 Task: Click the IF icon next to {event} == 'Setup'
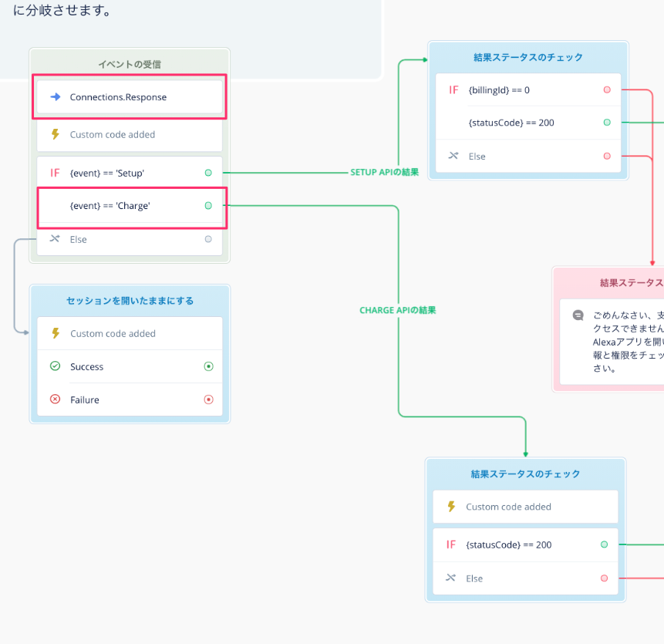pos(55,173)
